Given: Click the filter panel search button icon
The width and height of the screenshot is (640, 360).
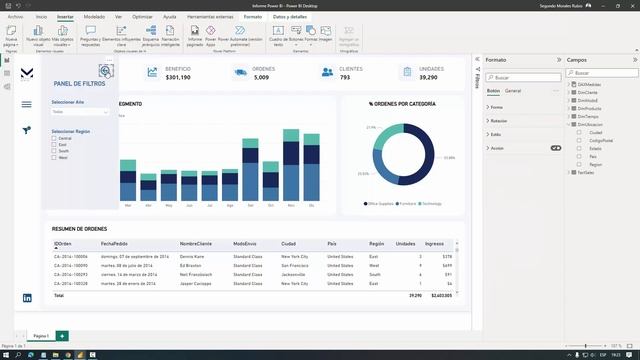Looking at the screenshot, I should coord(106,71).
